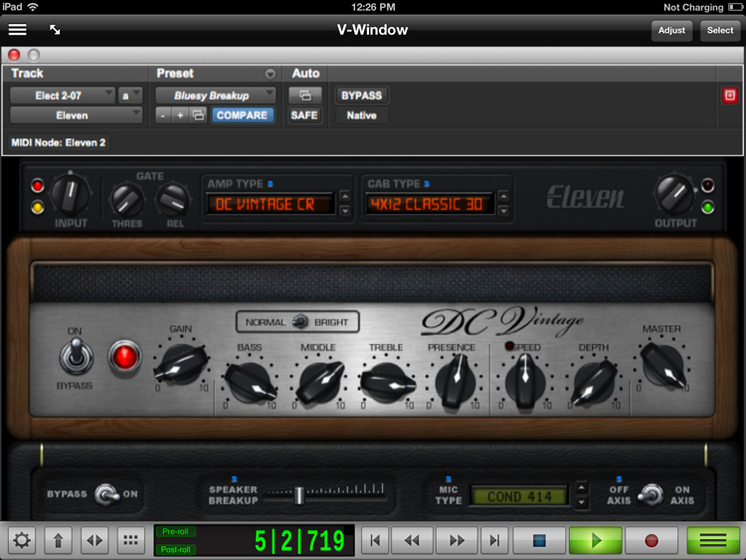Screen dimensions: 746x560
Task: Tap the up arrow button in the transport bar
Action: 58,540
